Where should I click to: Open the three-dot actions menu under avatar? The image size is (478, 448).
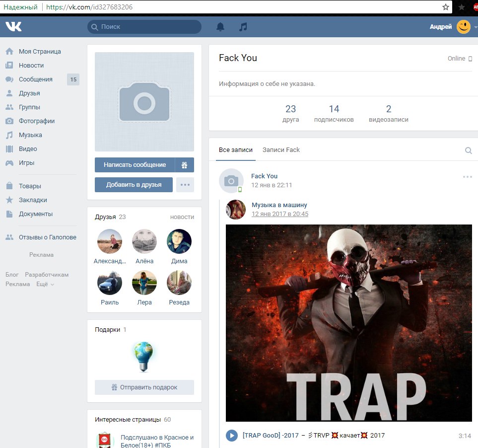(185, 185)
